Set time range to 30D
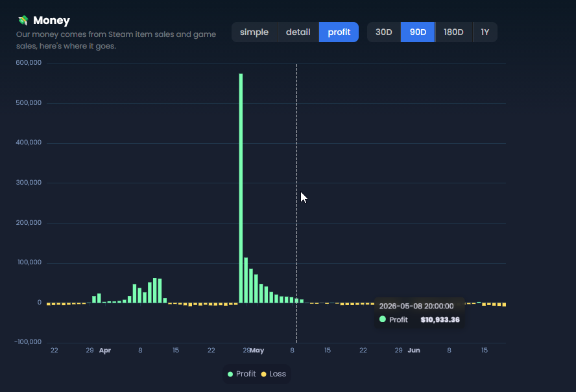 coord(384,32)
